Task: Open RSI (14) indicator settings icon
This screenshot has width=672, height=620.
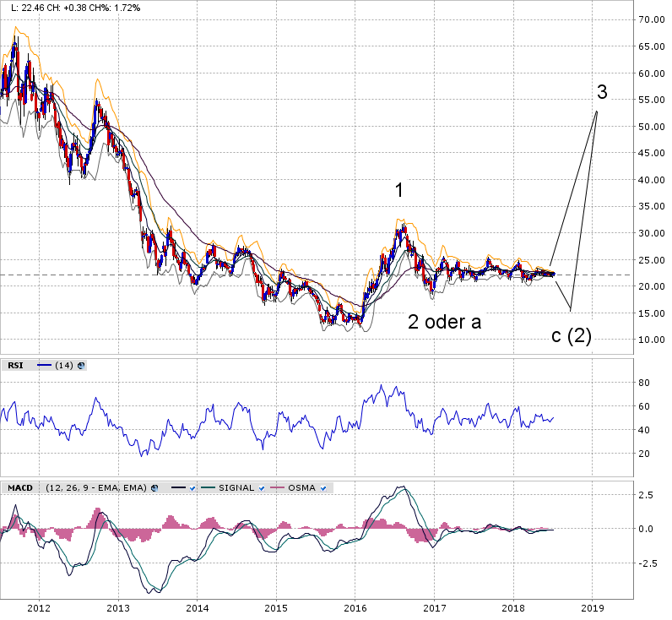Action: (x=80, y=366)
